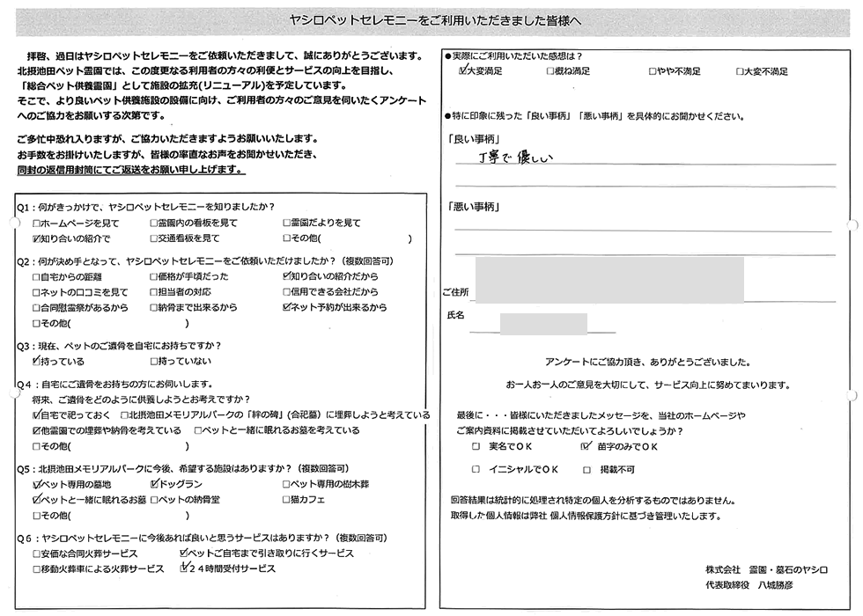
Task: Toggle the 価格が手頃だった checkbox
Action: pos(154,276)
